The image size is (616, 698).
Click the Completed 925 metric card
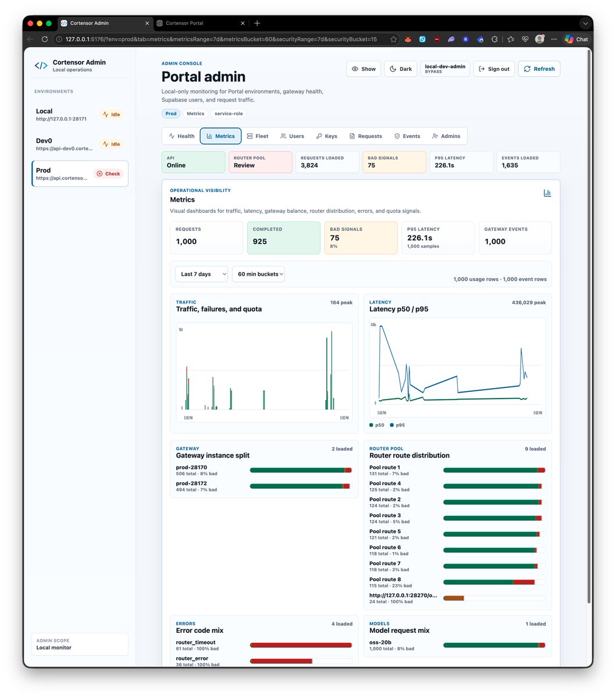[284, 238]
